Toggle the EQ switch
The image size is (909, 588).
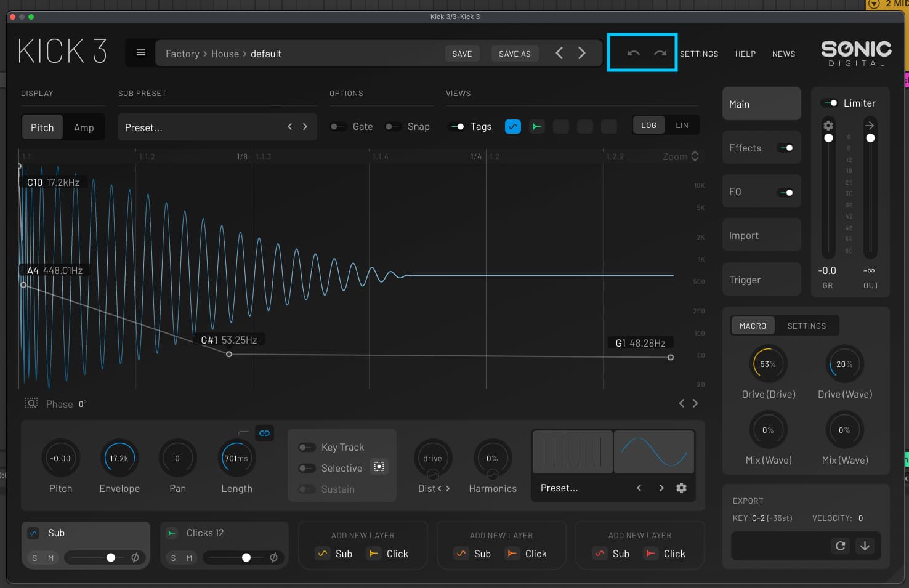786,192
